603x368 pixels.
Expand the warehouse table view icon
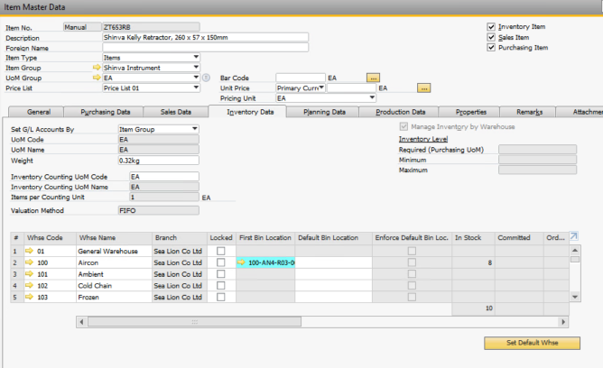point(574,236)
